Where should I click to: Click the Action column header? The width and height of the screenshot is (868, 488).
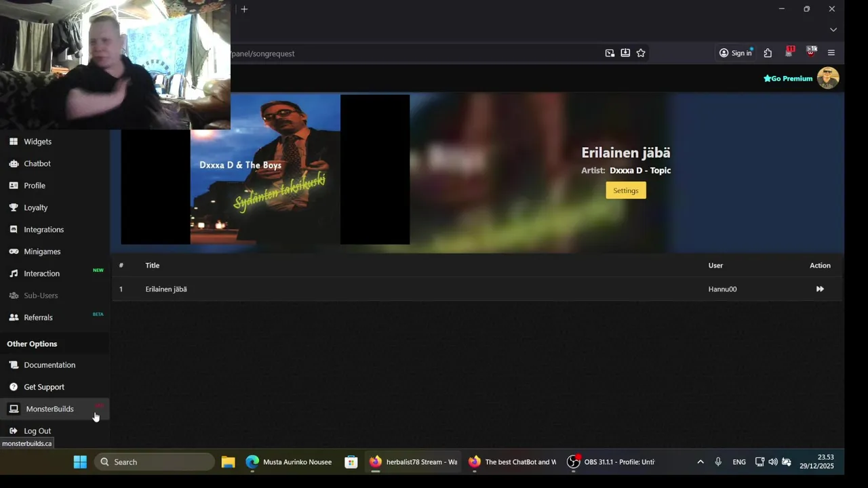tap(820, 266)
